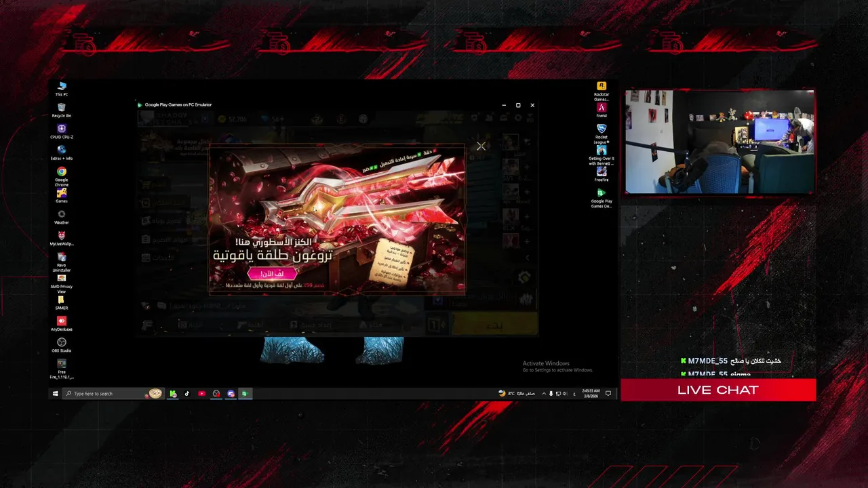This screenshot has height=488, width=868.
Task: Launch CPUID CPU-Z from desktop
Action: [x=62, y=131]
